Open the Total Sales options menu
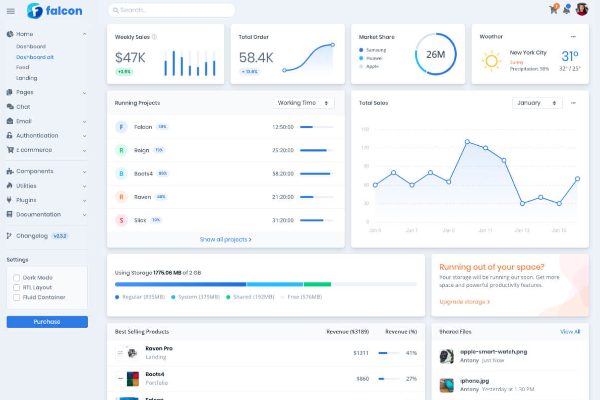 (x=573, y=102)
